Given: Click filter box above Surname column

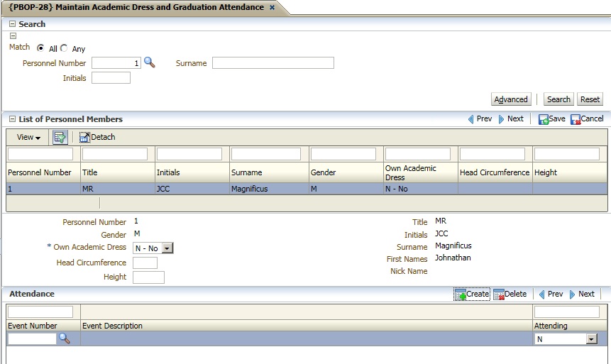Looking at the screenshot, I should click(265, 154).
